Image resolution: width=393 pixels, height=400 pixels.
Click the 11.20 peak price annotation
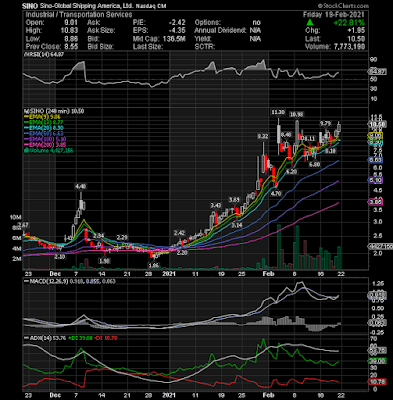coord(278,112)
